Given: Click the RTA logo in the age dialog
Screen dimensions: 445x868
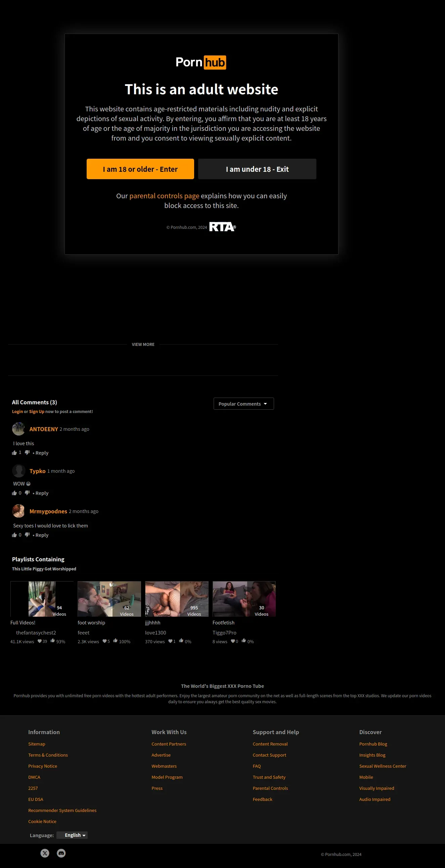Looking at the screenshot, I should click(222, 227).
